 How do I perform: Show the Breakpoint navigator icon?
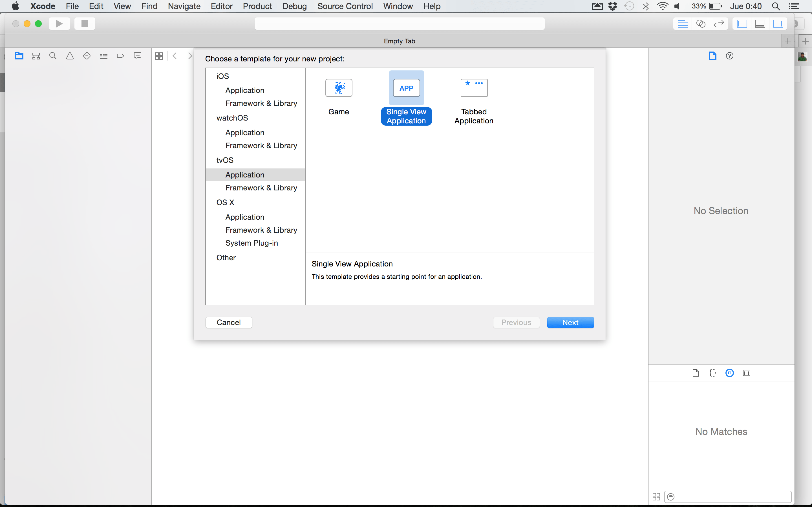120,56
